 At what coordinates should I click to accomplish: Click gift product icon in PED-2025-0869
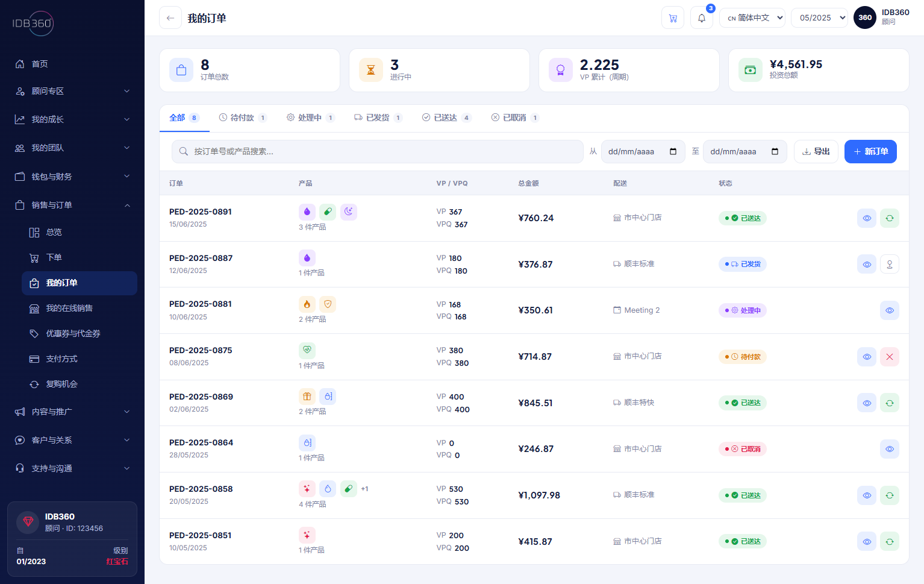(307, 397)
